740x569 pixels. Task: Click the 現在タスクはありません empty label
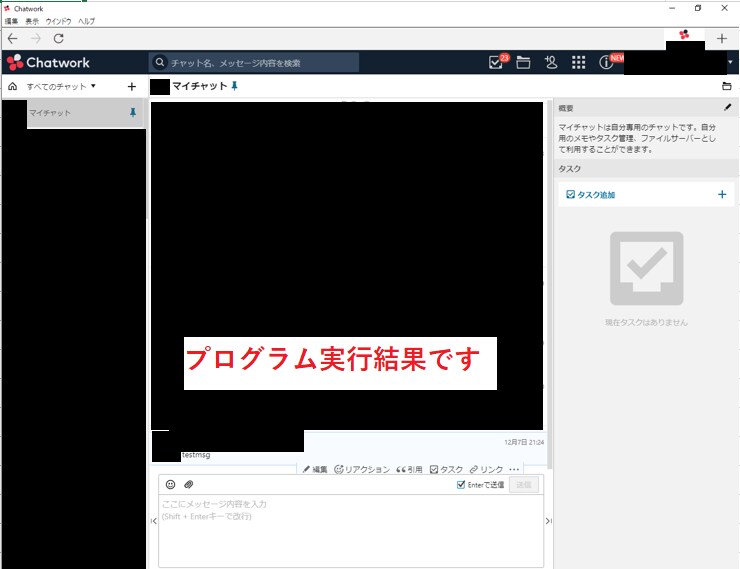point(646,322)
